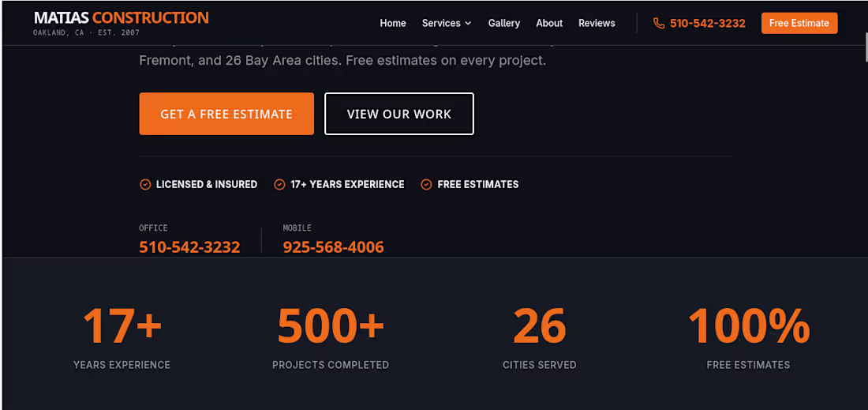Click the Licensed & Insured checkmark icon
The width and height of the screenshot is (868, 410).
pyautogui.click(x=145, y=185)
